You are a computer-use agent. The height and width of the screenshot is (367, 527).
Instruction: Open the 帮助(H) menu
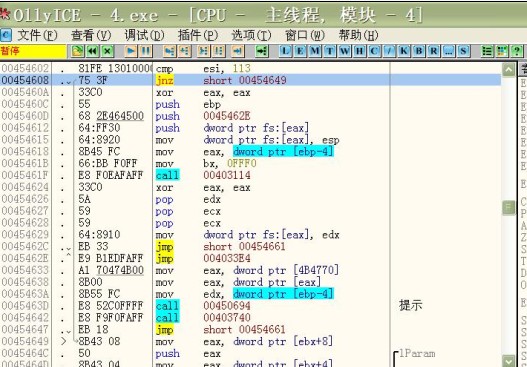click(x=358, y=35)
